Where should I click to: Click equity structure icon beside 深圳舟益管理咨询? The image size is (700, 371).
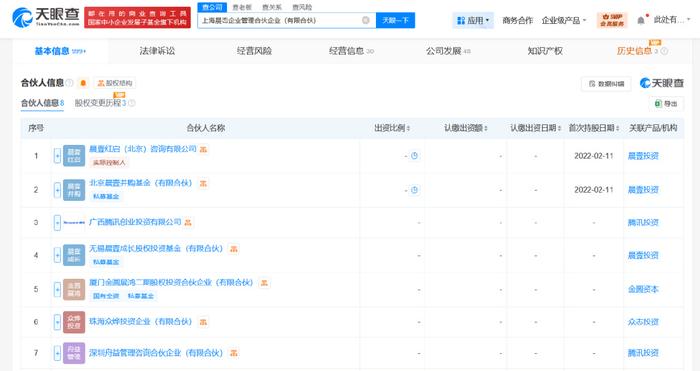pos(233,353)
